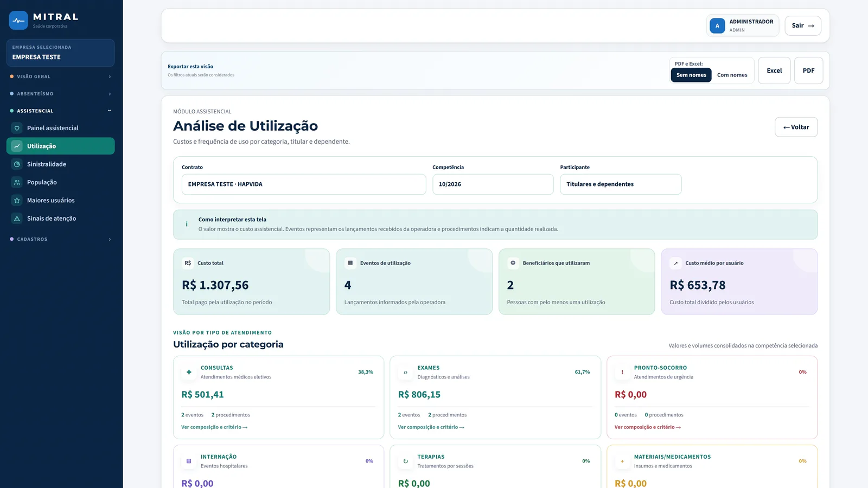Open Sinais de atenção page
Screen dimensions: 868x488
(x=60, y=219)
